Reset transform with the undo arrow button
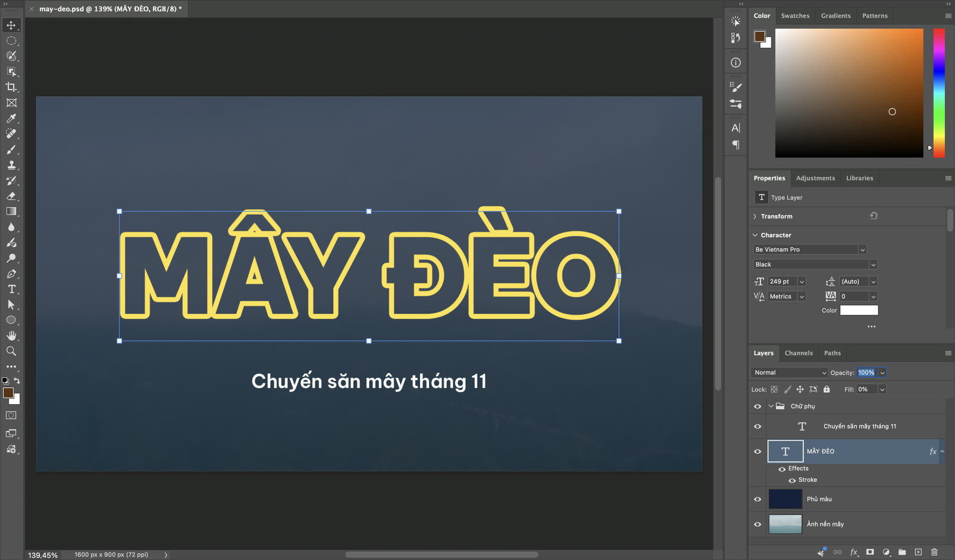Image resolution: width=955 pixels, height=560 pixels. click(874, 216)
